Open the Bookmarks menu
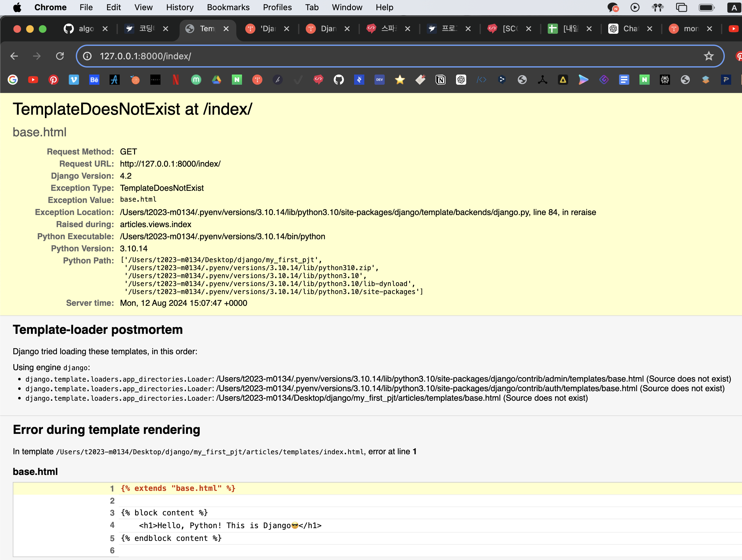This screenshot has height=560, width=742. click(x=228, y=7)
